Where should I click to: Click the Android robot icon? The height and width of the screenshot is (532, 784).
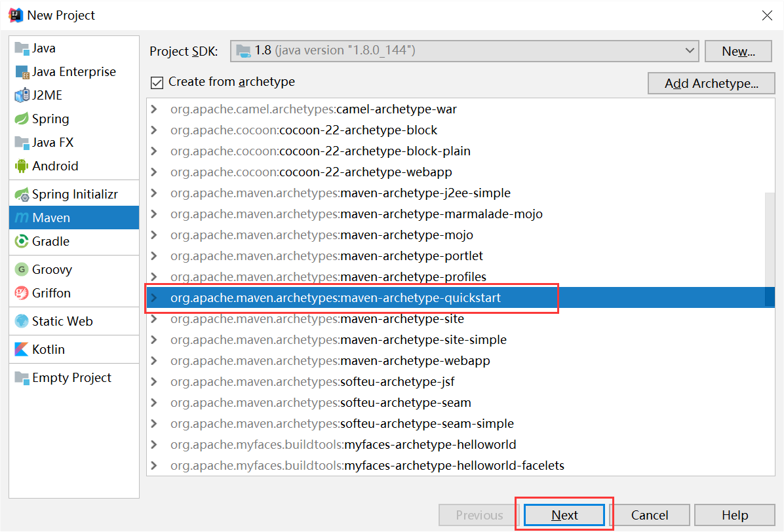point(22,166)
